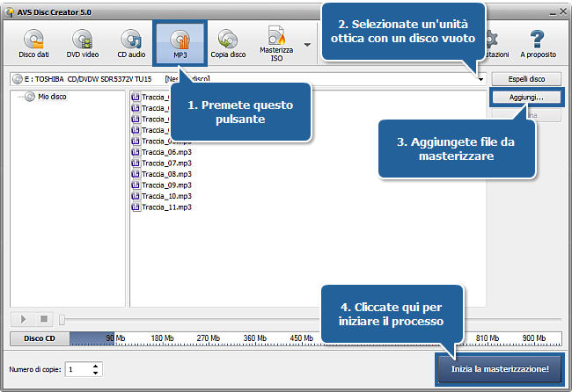The height and width of the screenshot is (392, 572).
Task: Click the MP3 icon beside Traccia_11.mp3
Action: tap(136, 207)
